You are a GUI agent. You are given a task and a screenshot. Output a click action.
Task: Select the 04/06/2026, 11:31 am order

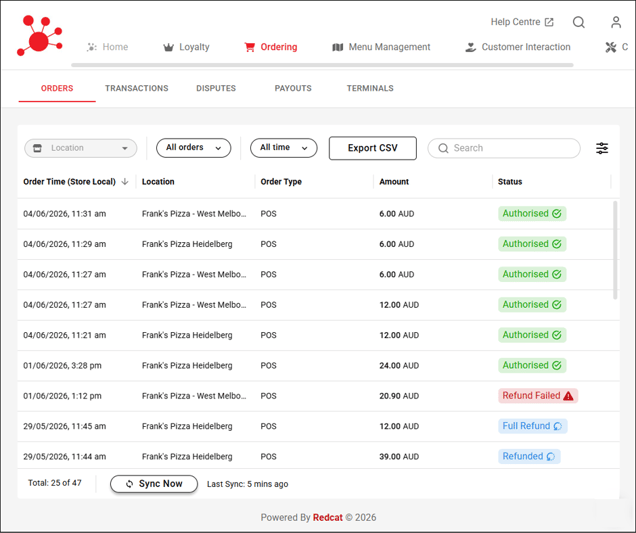click(318, 214)
